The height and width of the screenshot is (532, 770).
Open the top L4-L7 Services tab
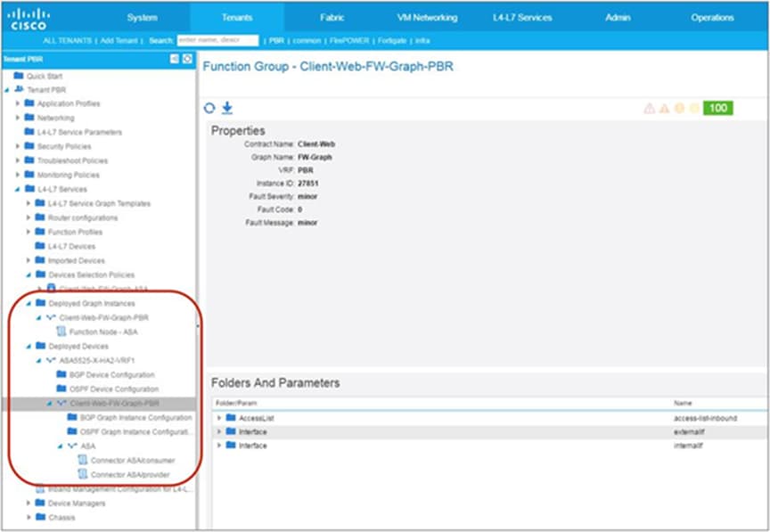point(522,18)
